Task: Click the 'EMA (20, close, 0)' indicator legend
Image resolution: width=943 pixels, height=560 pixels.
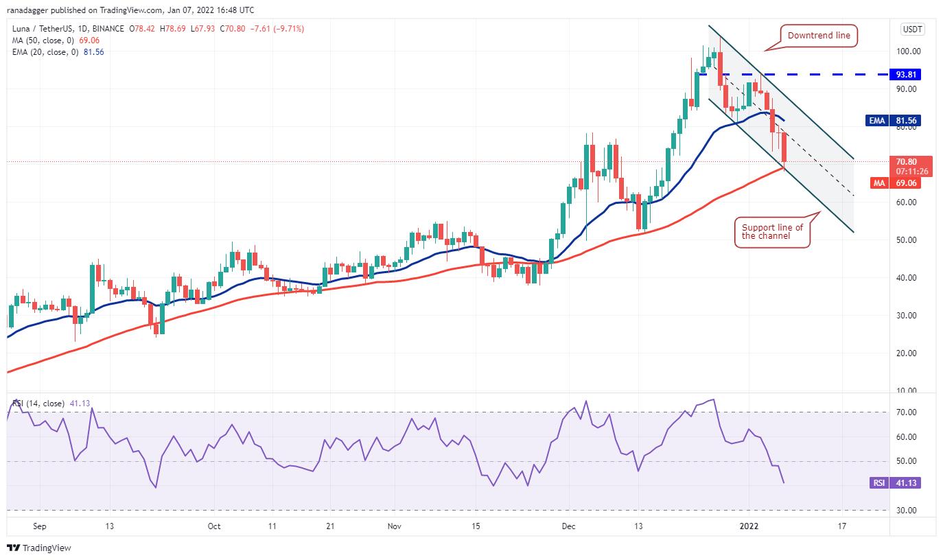Action: [x=44, y=52]
